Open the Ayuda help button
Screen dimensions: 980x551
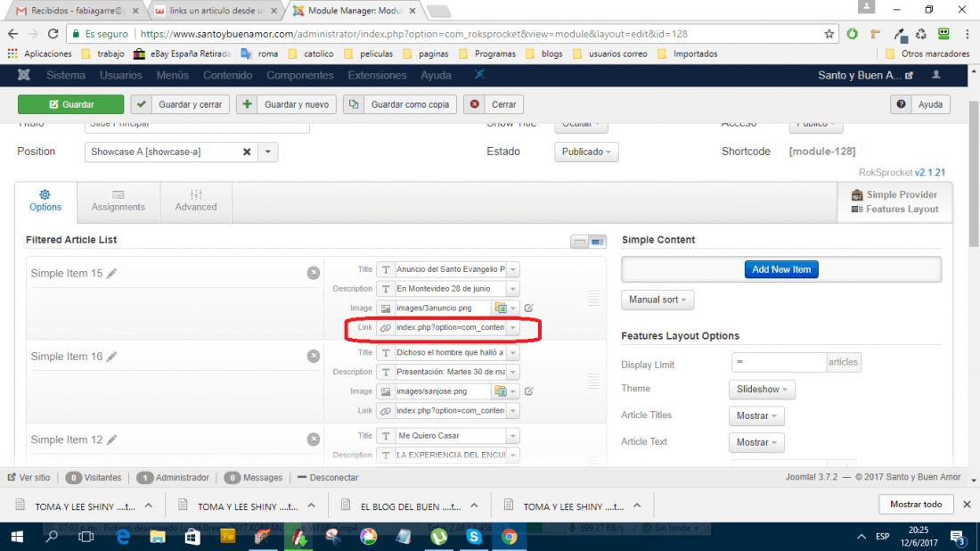[x=920, y=104]
